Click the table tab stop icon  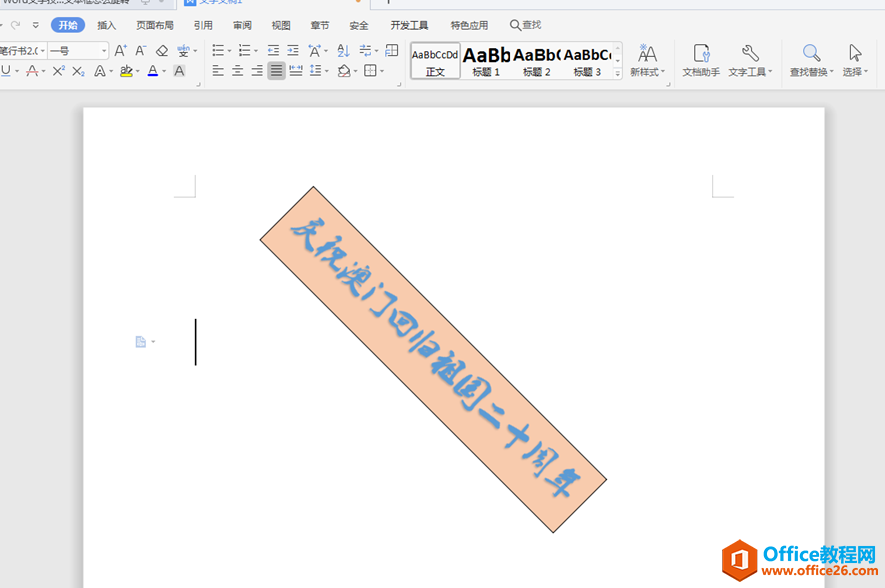click(x=392, y=51)
